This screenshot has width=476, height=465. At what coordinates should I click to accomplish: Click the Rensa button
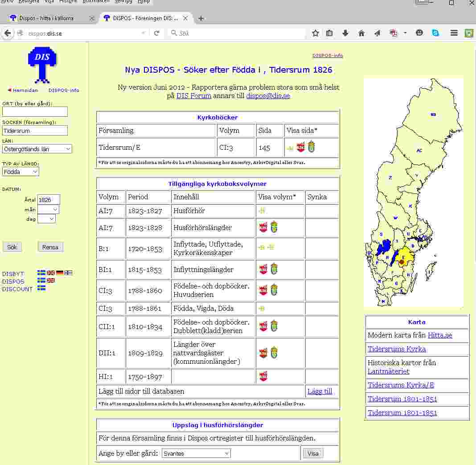pyautogui.click(x=50, y=247)
